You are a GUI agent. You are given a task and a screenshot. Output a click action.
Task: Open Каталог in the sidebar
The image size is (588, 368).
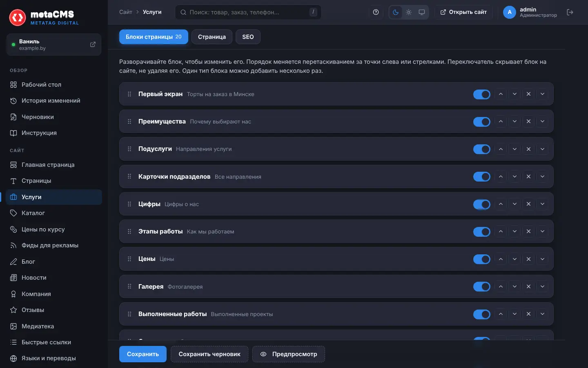(x=54, y=213)
